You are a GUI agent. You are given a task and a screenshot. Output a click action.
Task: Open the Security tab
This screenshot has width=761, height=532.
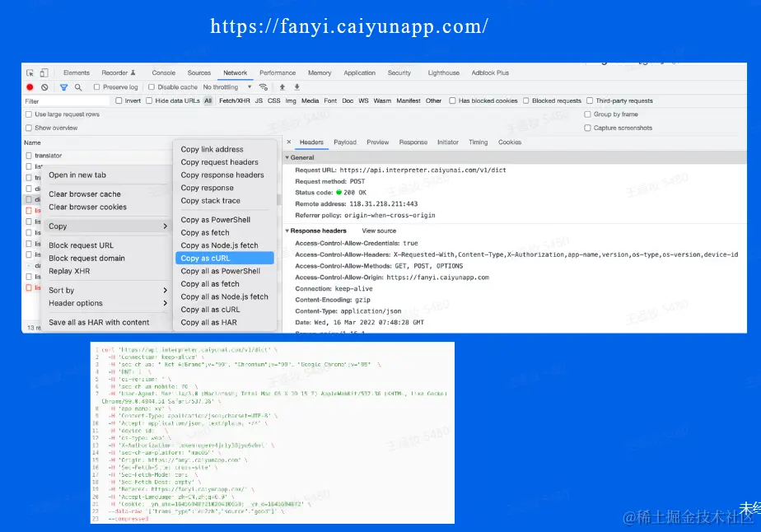(x=399, y=72)
